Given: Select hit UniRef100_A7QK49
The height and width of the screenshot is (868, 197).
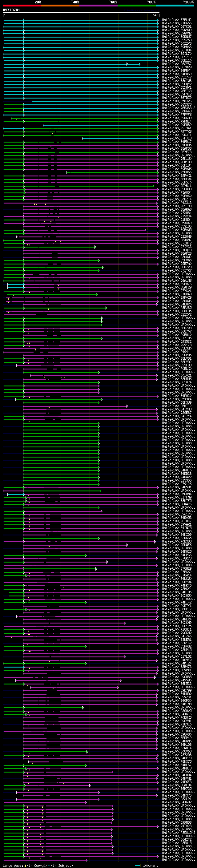Looking at the screenshot, I should pos(176,294).
